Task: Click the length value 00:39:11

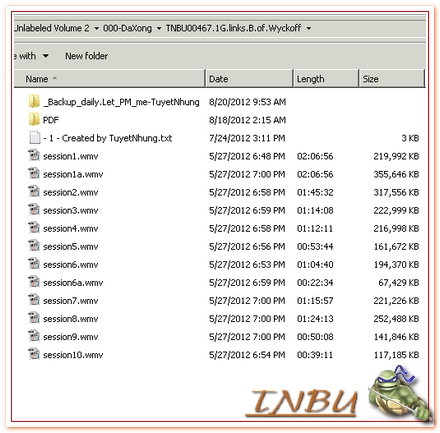Action: coord(315,355)
